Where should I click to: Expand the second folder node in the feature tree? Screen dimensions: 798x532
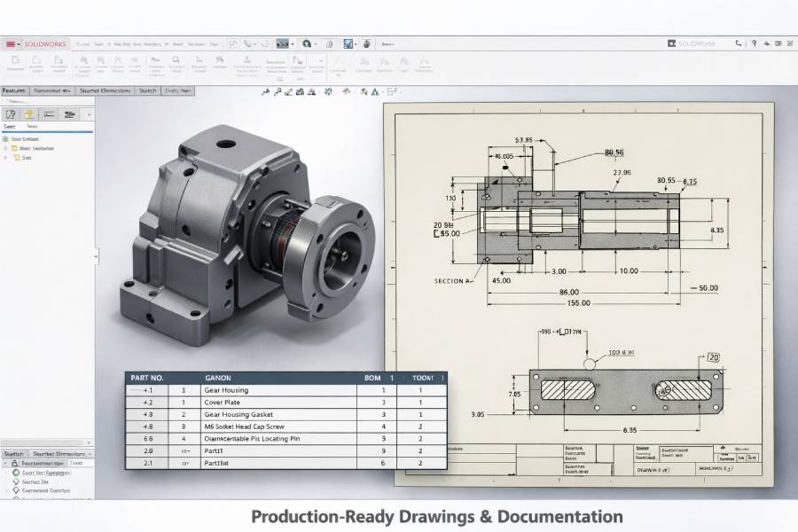tap(6, 158)
